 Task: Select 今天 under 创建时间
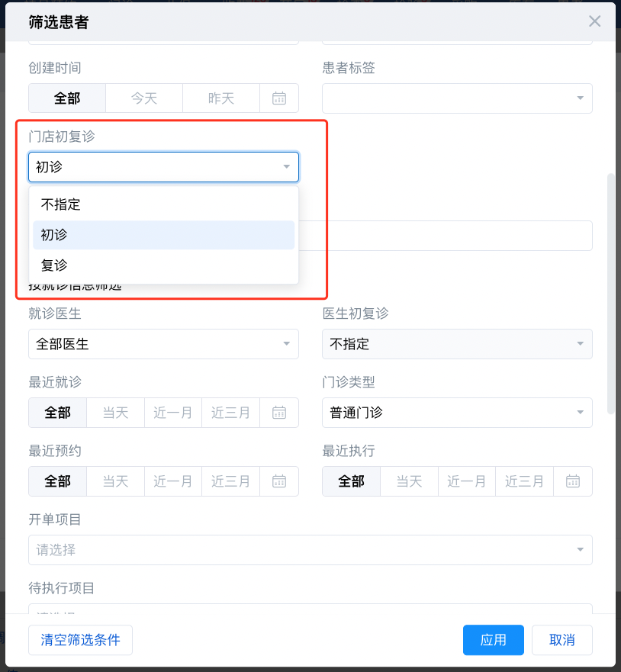pos(144,98)
